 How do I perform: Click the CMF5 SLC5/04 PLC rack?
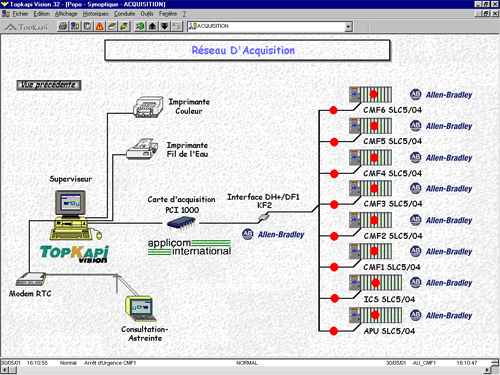coord(370,126)
